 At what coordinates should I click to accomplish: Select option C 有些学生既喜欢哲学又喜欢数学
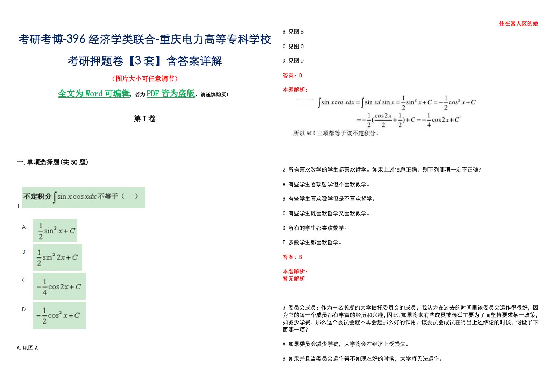point(326,213)
